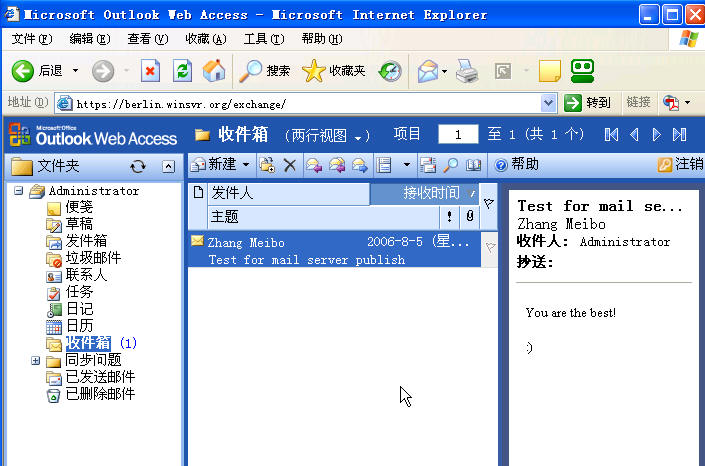Click the browser Home icon
The height and width of the screenshot is (466, 705).
click(x=213, y=71)
